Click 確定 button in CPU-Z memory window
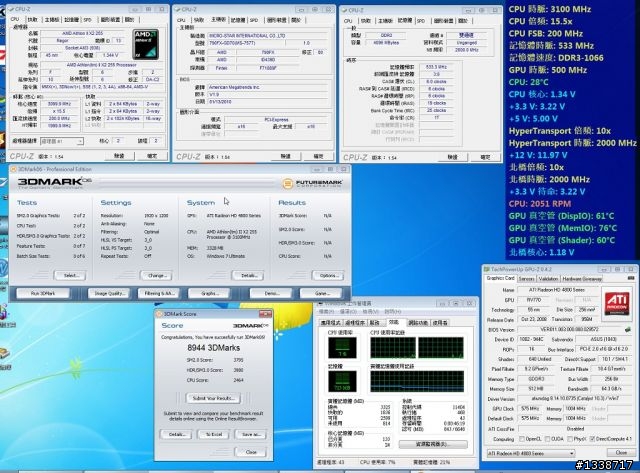 (485, 157)
